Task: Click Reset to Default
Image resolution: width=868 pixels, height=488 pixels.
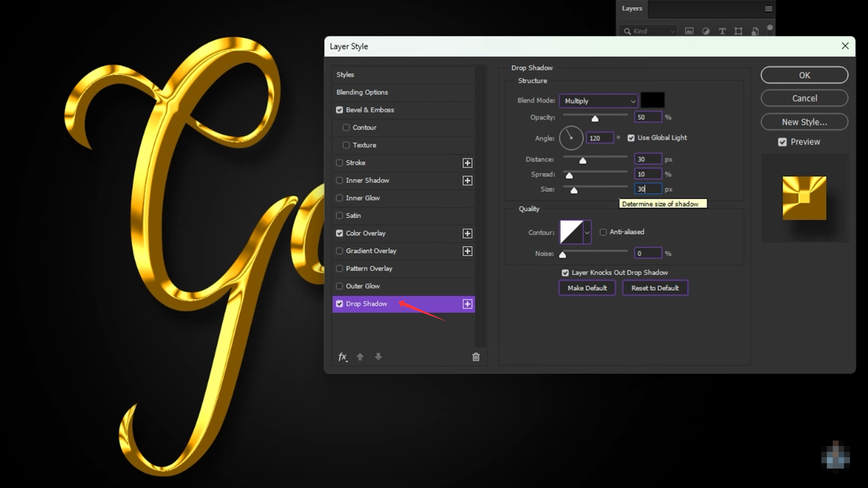Action: pyautogui.click(x=654, y=287)
